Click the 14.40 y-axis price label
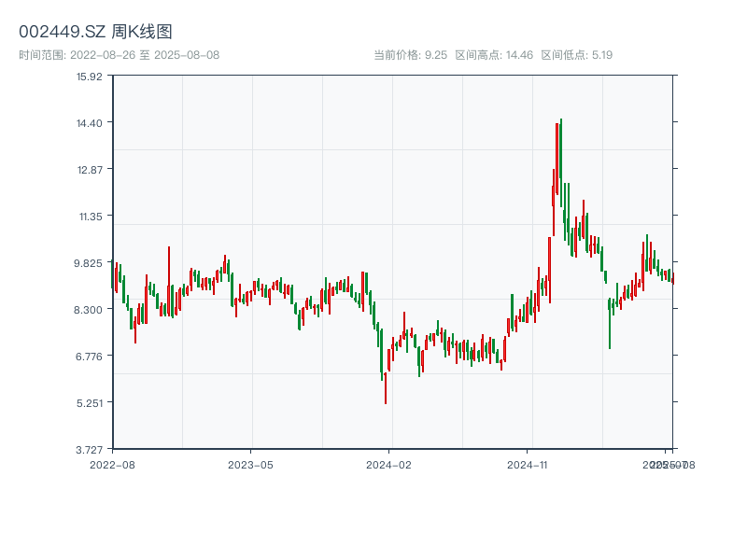Viewport: 747px width, 560px height. coord(90,123)
